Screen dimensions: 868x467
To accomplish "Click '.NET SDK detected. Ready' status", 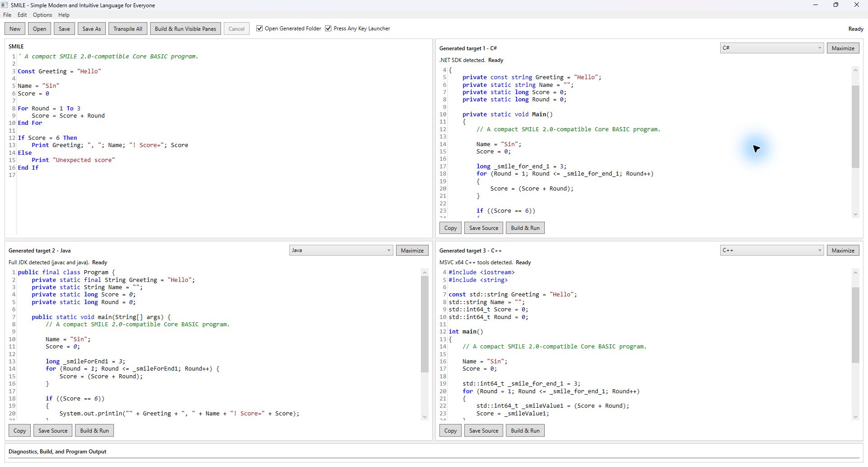I will [x=472, y=60].
